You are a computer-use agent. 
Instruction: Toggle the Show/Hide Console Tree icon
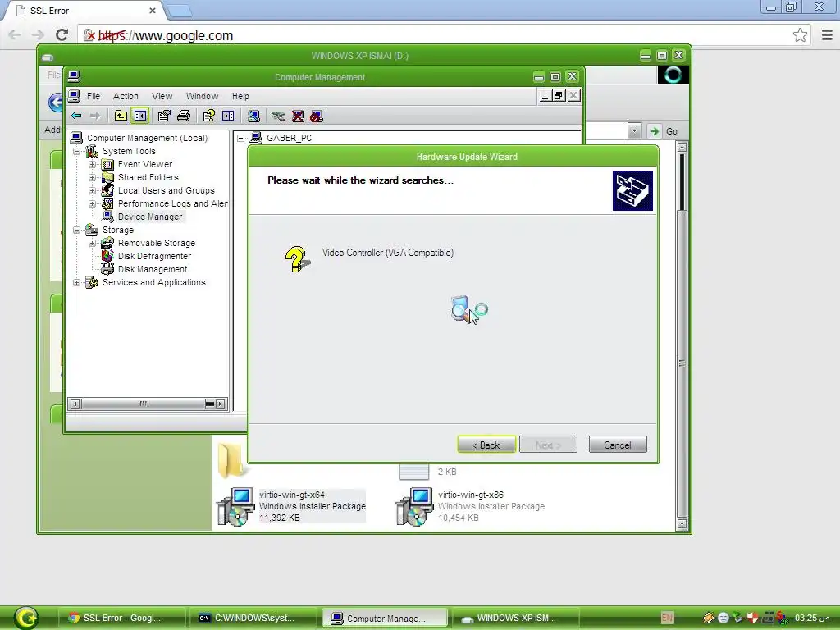pos(139,116)
